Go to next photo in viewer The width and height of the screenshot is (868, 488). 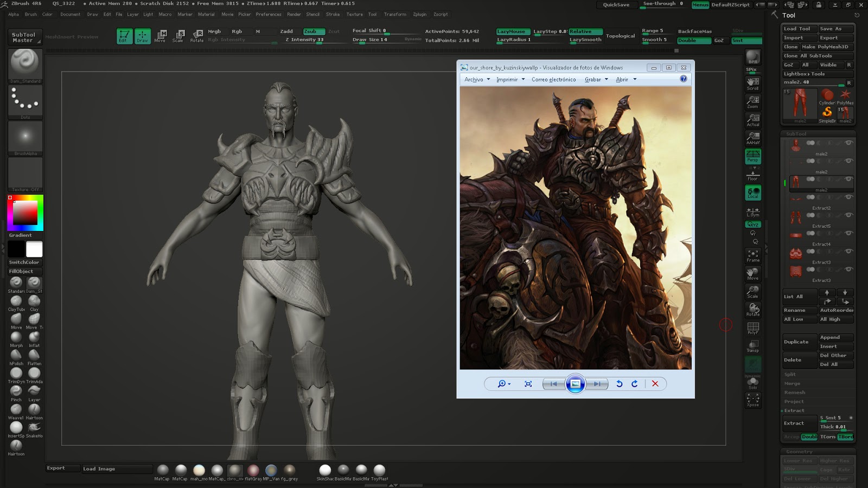point(596,384)
